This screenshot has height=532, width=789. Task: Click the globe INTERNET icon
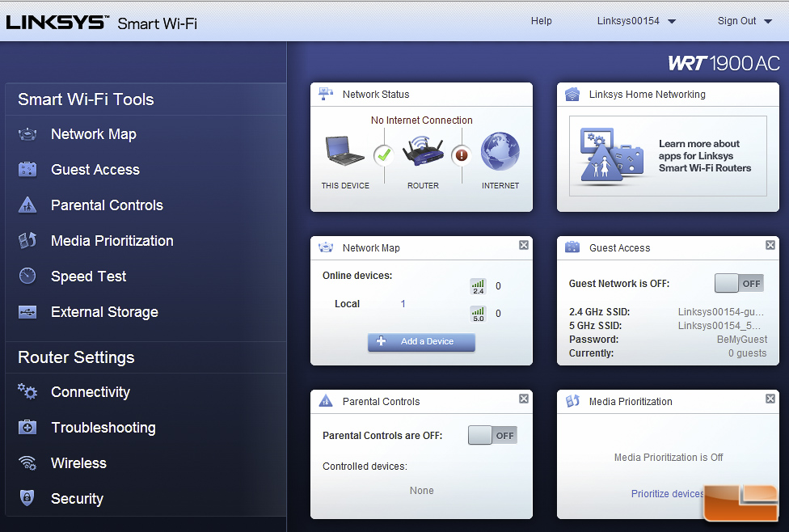500,151
